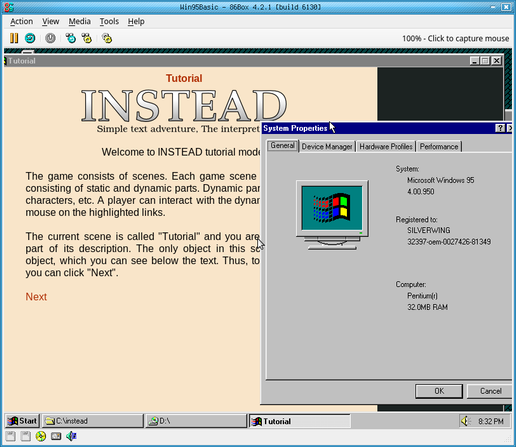Click the '4.00.950' version text

tap(420, 192)
